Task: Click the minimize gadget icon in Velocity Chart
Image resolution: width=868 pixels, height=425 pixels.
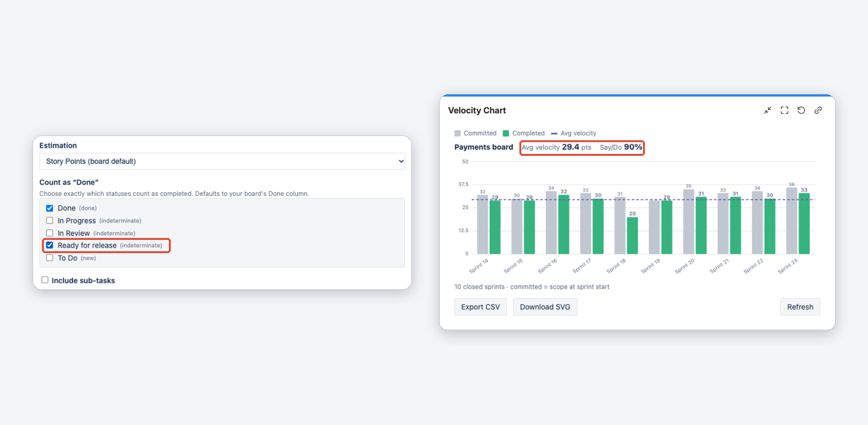Action: pyautogui.click(x=768, y=110)
